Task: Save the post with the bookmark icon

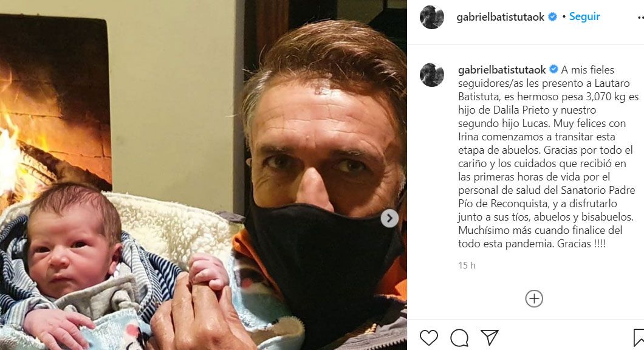Action: click(x=639, y=338)
